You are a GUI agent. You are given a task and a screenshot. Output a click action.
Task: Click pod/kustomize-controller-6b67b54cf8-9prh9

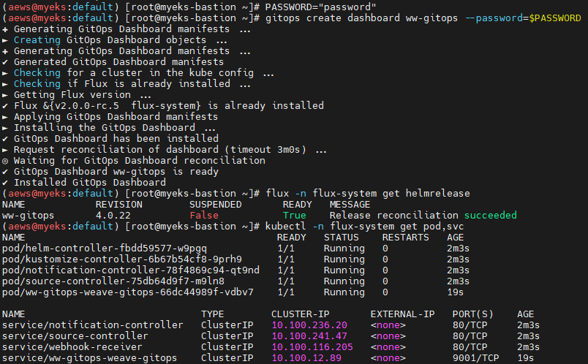pos(122,259)
